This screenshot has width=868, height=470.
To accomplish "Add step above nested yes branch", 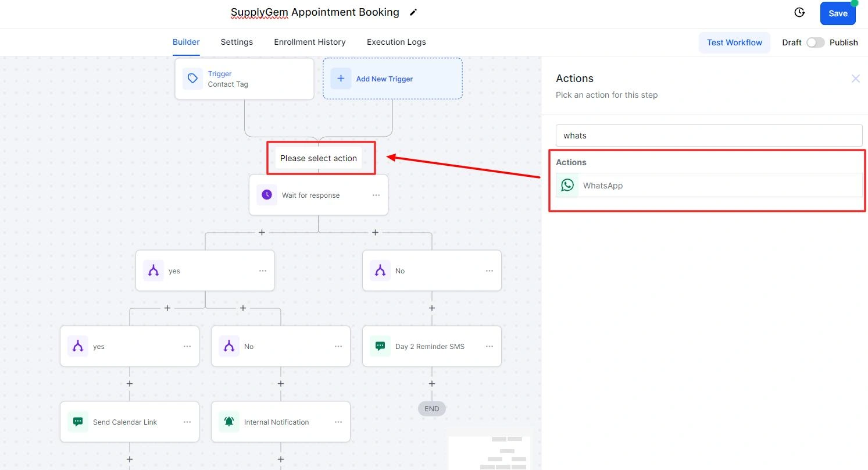I will tap(167, 308).
